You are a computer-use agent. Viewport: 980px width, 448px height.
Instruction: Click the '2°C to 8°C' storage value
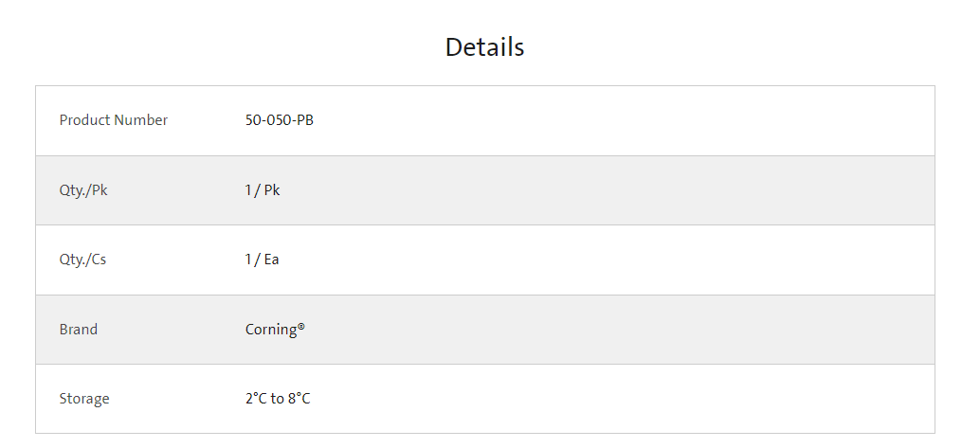pyautogui.click(x=278, y=399)
